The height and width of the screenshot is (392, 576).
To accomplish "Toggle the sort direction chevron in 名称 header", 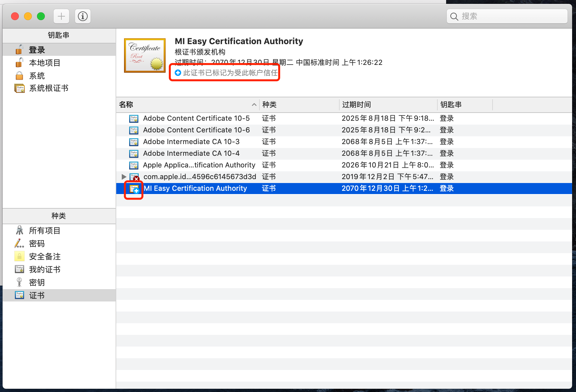I will pos(254,105).
